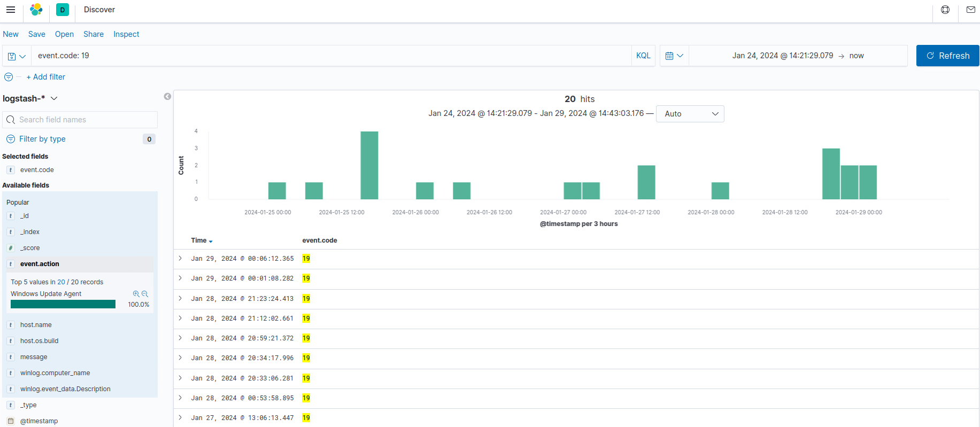Open the help menu icon
980x427 pixels.
click(945, 10)
